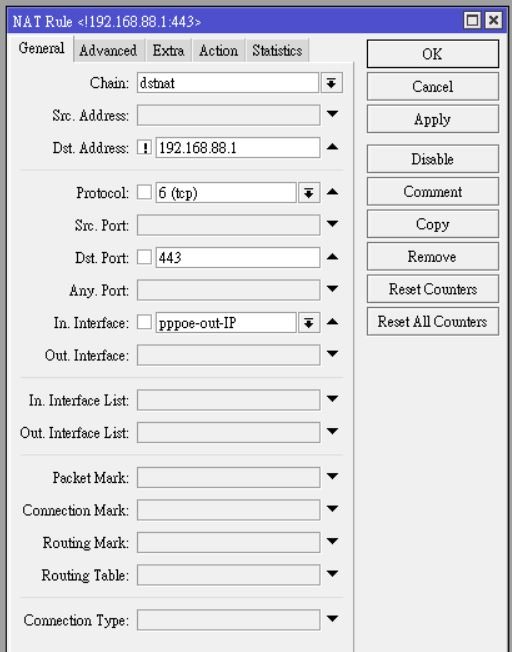The image size is (512, 652).
Task: Open the In. Interface dropdown list
Action: tap(309, 323)
